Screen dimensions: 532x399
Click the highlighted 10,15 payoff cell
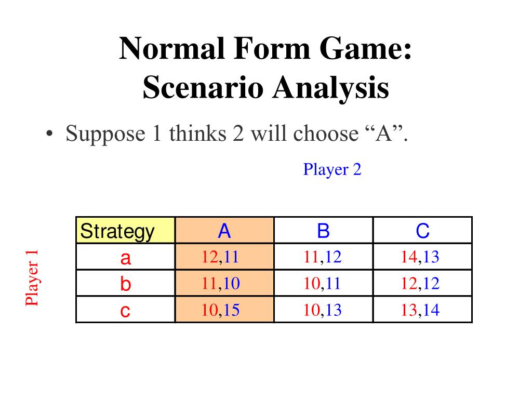click(x=224, y=310)
